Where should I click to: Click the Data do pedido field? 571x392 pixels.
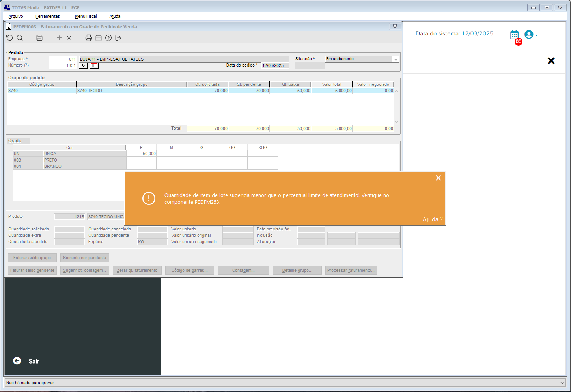point(275,65)
